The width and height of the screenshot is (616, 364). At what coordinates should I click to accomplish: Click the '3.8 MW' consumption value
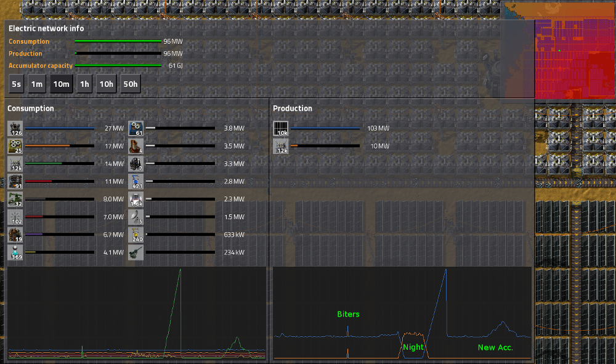pyautogui.click(x=234, y=128)
